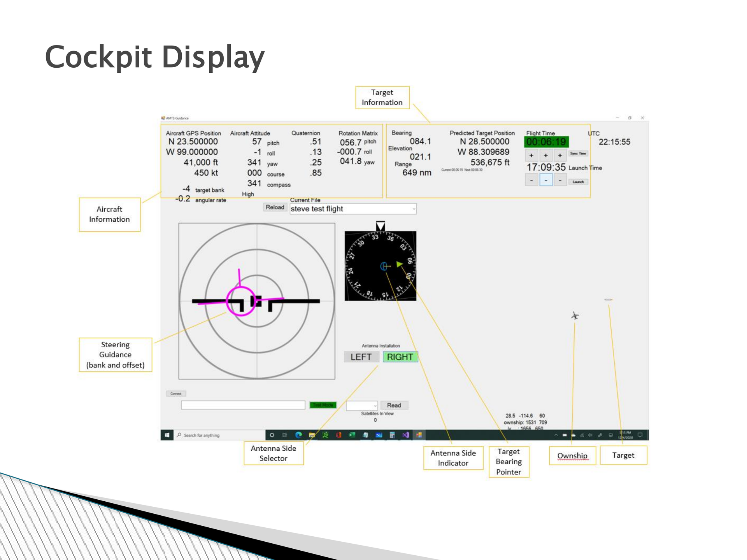Open the dropdown next to the Read button
The image size is (747, 560).
point(375,406)
